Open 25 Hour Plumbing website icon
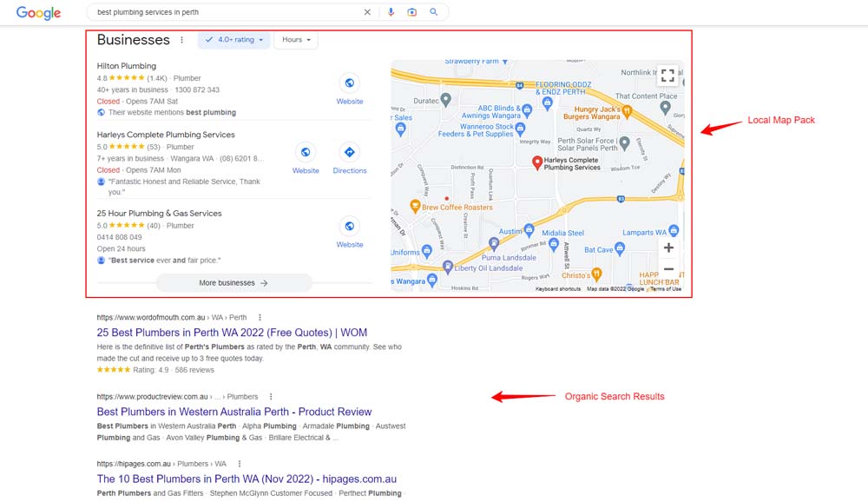 coord(349,226)
